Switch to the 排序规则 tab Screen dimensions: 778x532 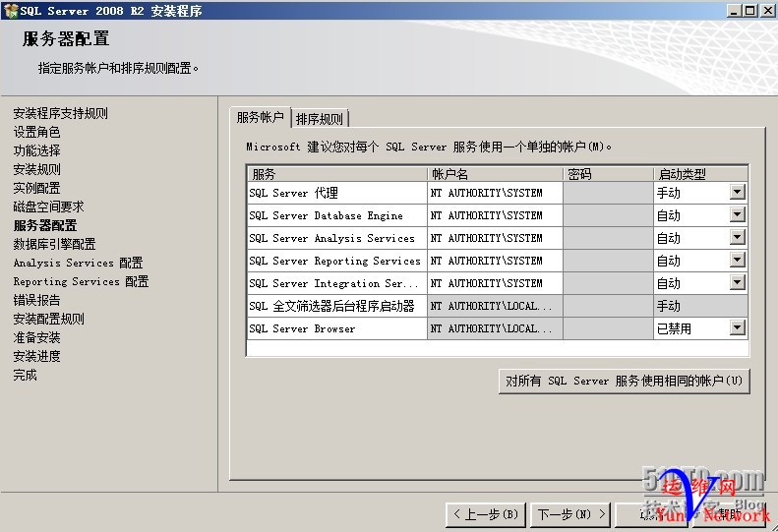point(320,119)
